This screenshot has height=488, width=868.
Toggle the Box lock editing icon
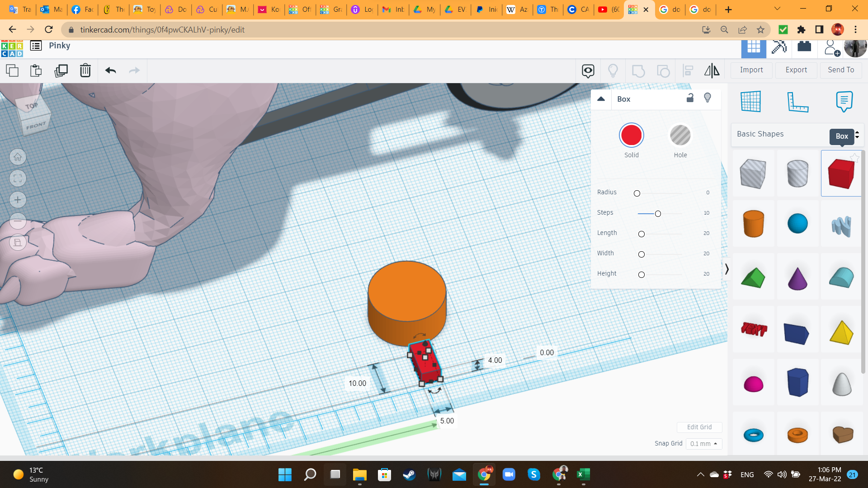(690, 98)
